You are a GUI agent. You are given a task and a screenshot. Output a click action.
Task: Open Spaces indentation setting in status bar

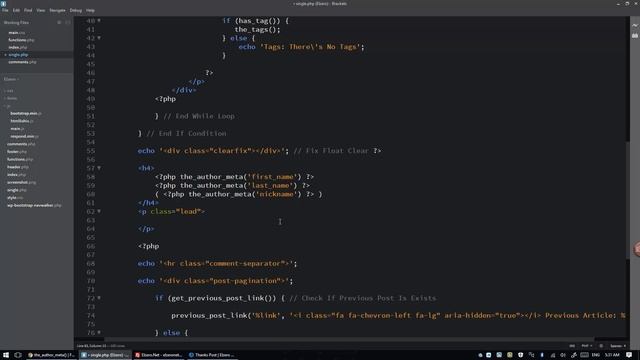(x=618, y=346)
